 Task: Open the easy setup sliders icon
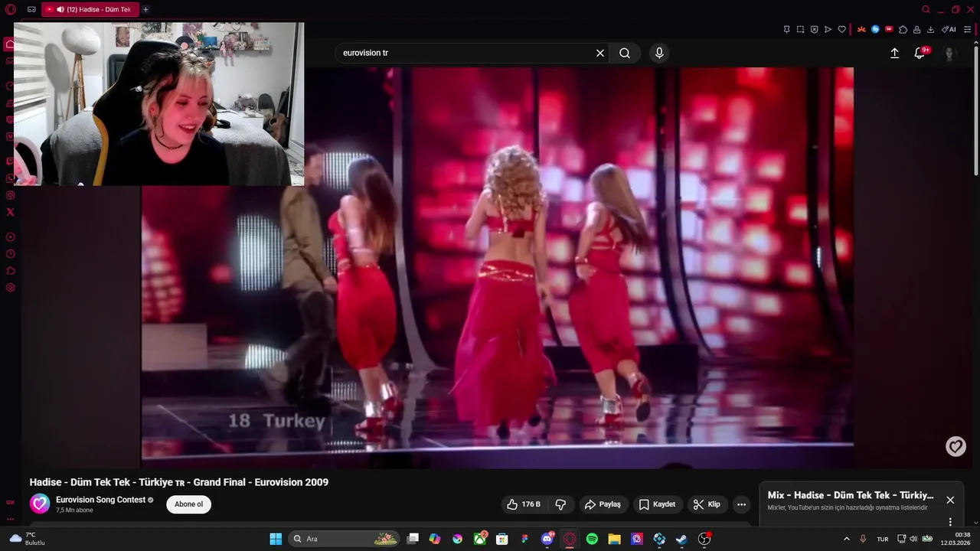967,30
